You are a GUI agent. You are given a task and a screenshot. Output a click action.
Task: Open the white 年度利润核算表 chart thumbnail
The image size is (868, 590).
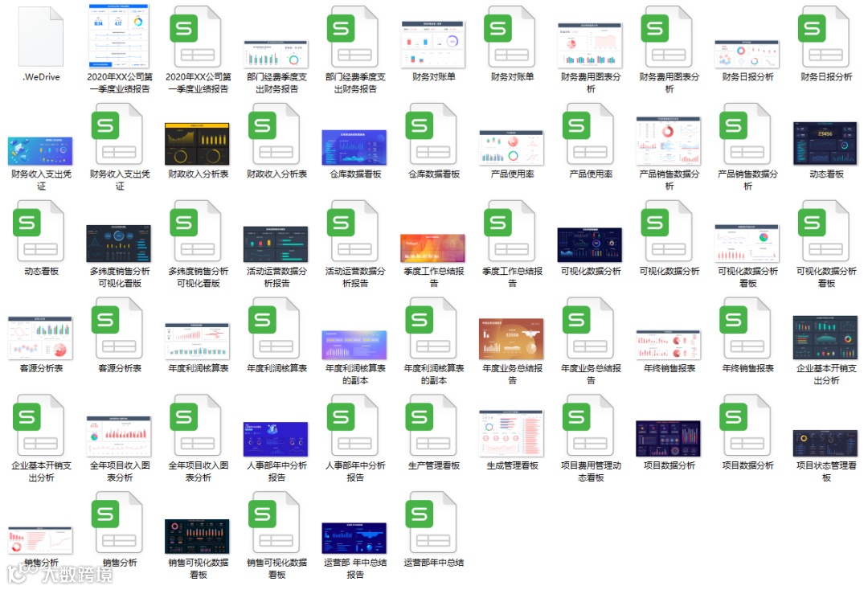[198, 342]
